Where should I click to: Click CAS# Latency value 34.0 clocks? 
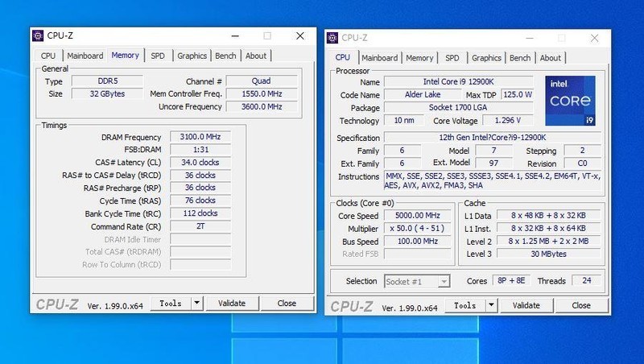click(x=200, y=163)
